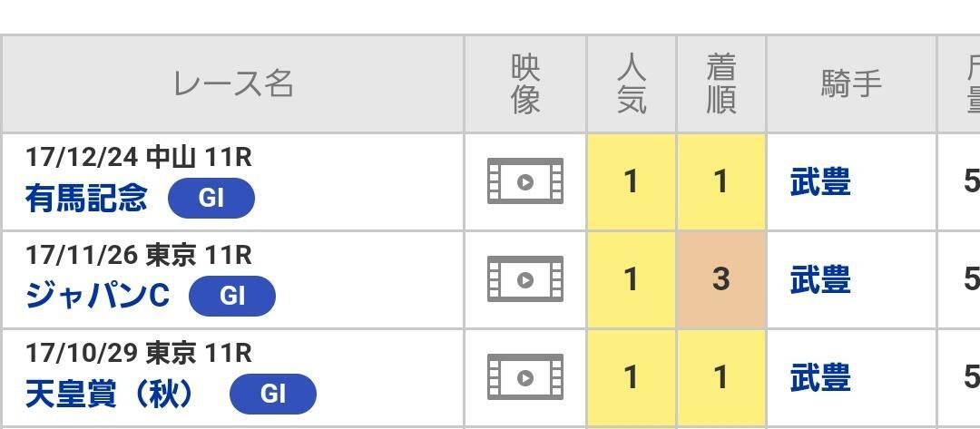This screenshot has width=980, height=429.
Task: Click the 人気 column header
Action: (x=631, y=84)
